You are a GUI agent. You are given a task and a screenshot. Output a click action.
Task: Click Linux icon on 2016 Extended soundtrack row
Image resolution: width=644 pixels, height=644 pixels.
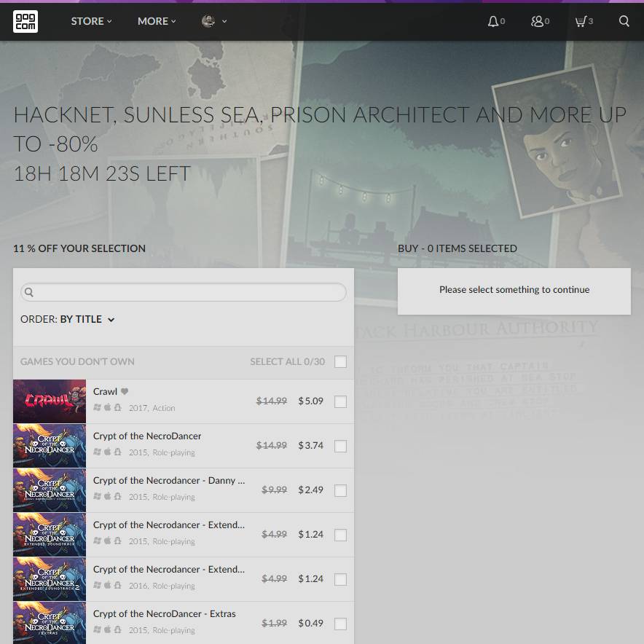[x=117, y=585]
